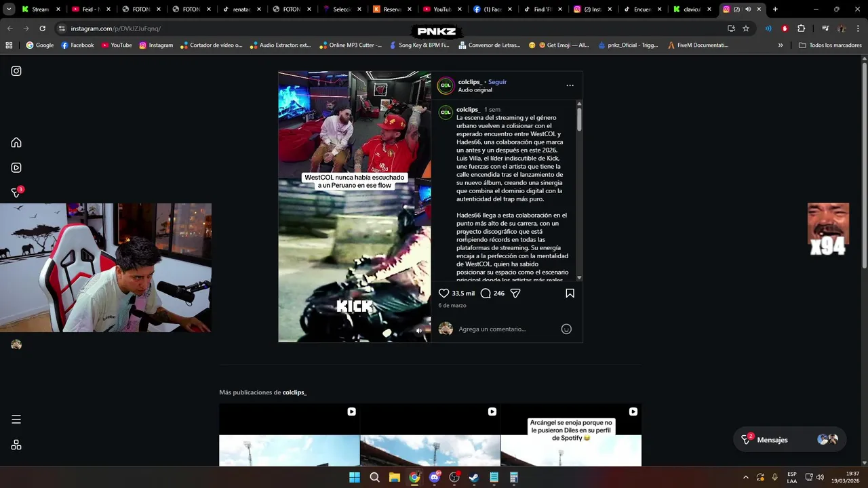Image resolution: width=868 pixels, height=488 pixels.
Task: Open the Meta apps grid icon in sidebar
Action: pyautogui.click(x=16, y=445)
